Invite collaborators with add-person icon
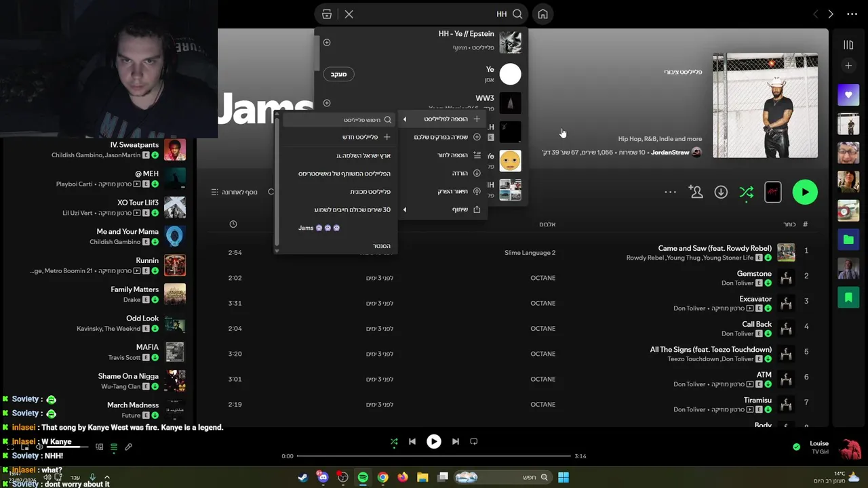The image size is (868, 488). [x=696, y=192]
